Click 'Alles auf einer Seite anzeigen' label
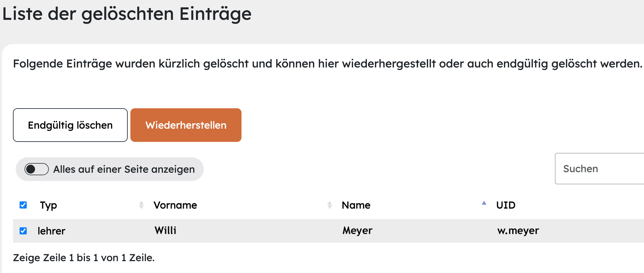 tap(124, 169)
